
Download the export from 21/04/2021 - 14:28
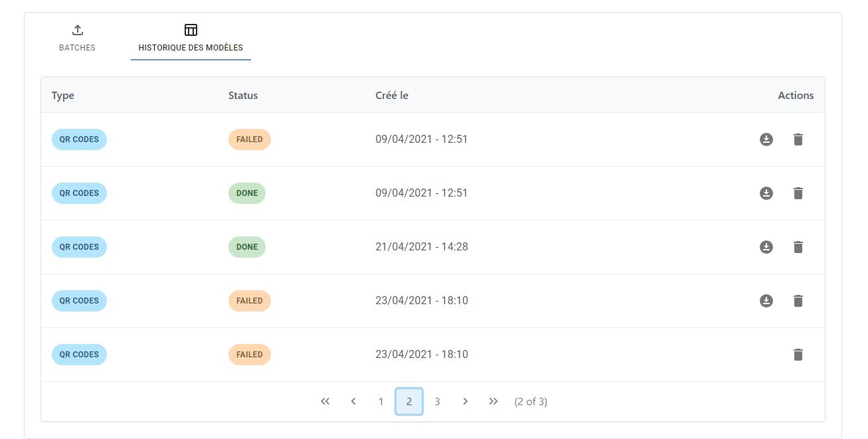766,246
